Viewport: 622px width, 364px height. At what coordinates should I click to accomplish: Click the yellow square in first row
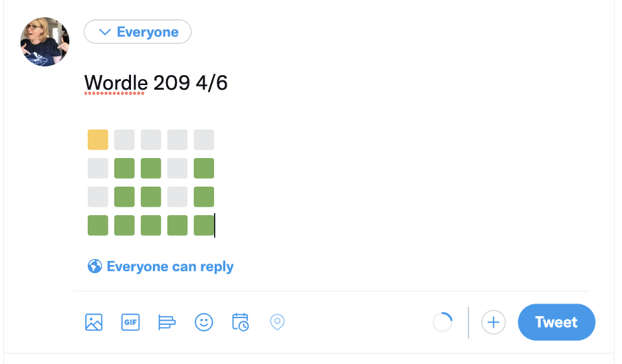pyautogui.click(x=98, y=140)
